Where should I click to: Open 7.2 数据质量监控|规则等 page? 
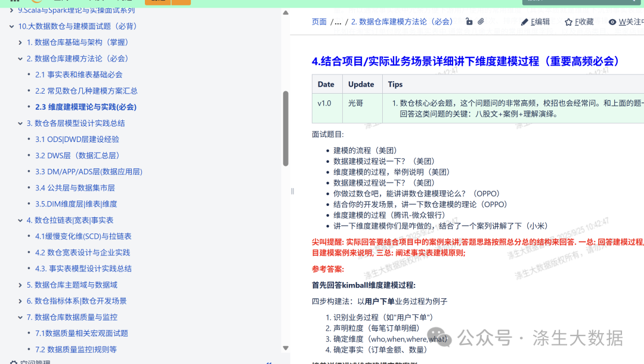point(76,350)
